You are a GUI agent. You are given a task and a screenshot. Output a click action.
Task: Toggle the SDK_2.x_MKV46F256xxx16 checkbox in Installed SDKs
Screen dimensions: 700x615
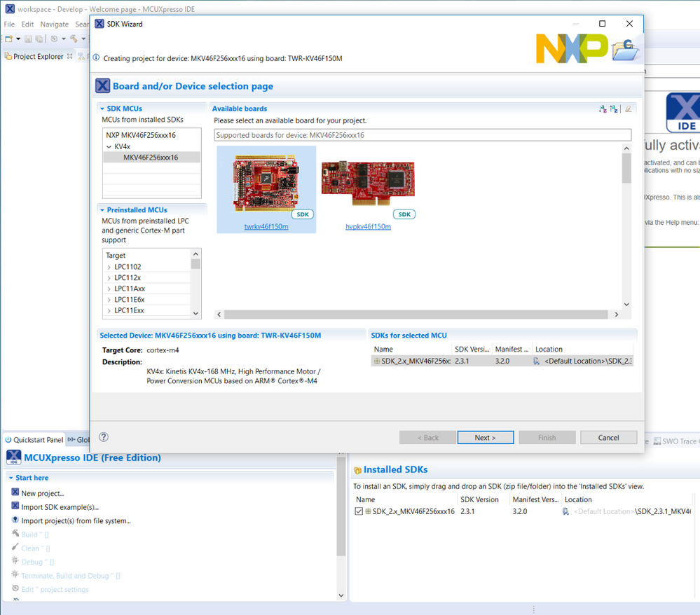[x=359, y=511]
